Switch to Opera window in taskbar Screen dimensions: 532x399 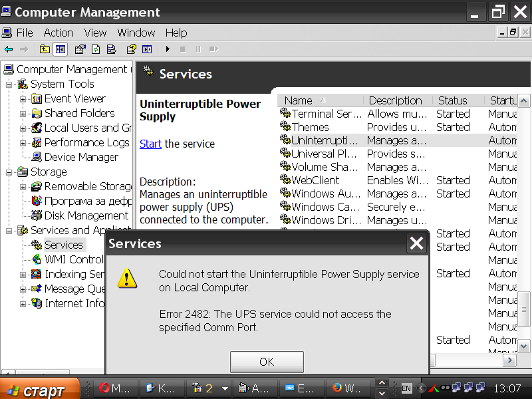point(115,388)
